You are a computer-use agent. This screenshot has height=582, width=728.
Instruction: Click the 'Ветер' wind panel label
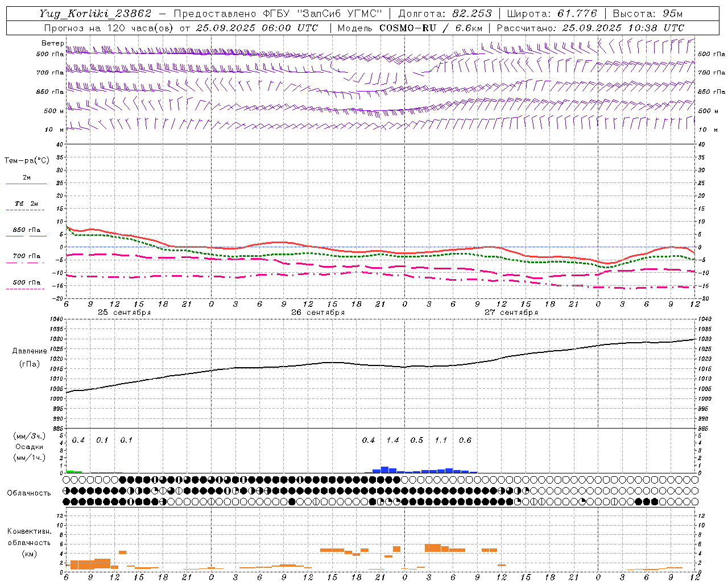[53, 43]
